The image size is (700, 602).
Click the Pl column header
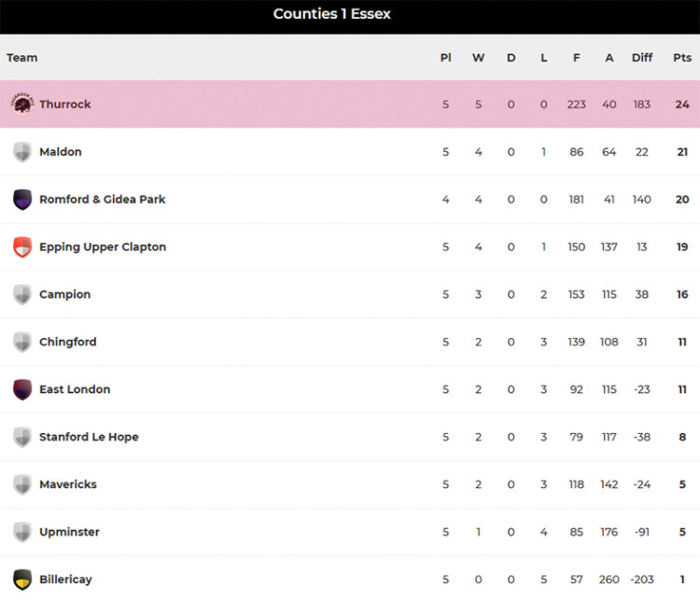pyautogui.click(x=445, y=58)
